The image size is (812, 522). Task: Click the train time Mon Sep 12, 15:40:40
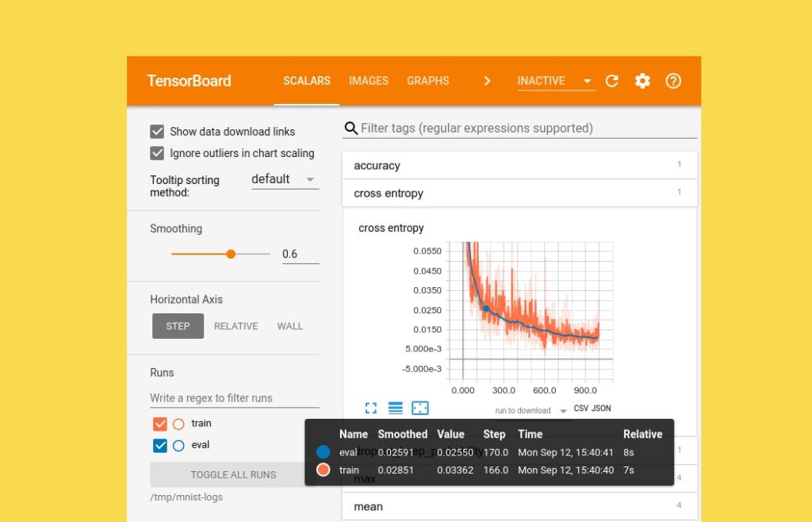(x=565, y=470)
